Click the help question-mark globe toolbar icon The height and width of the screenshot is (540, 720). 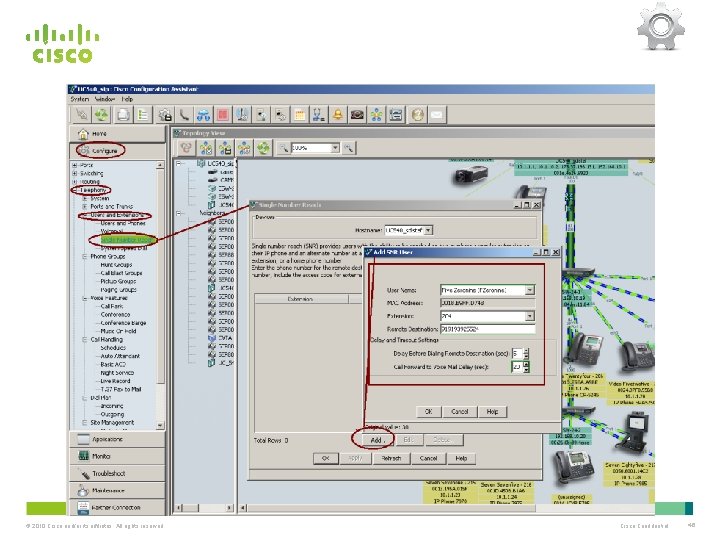[417, 114]
